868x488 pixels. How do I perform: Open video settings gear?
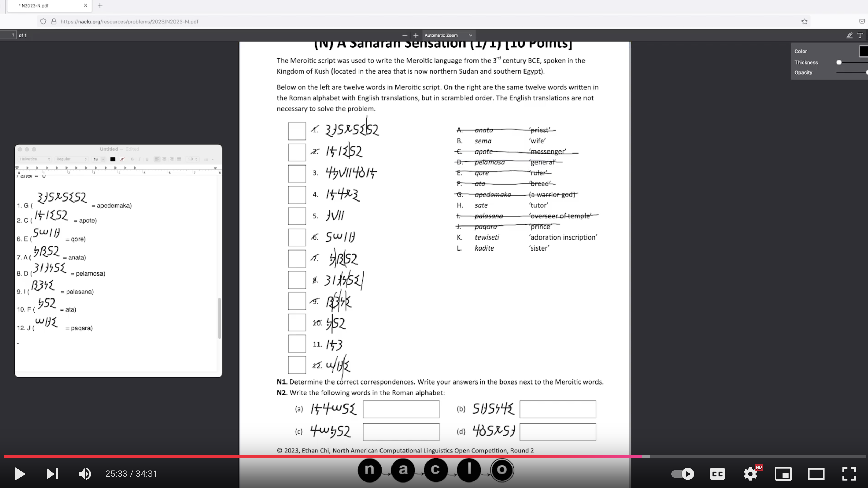[750, 474]
